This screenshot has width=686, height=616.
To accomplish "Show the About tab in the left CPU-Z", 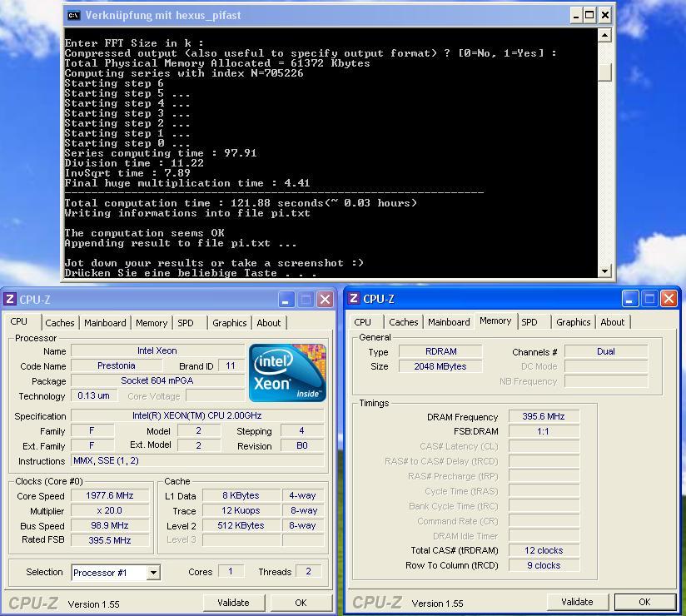I will (269, 323).
